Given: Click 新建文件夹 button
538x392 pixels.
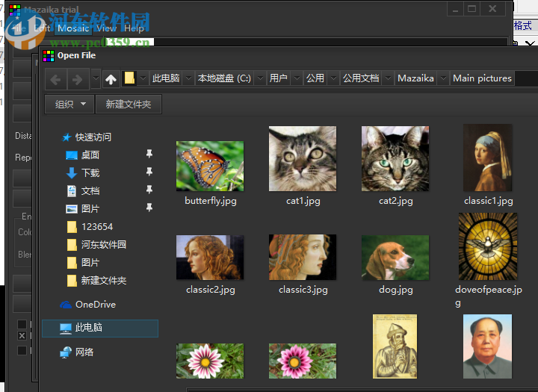Looking at the screenshot, I should coord(129,105).
